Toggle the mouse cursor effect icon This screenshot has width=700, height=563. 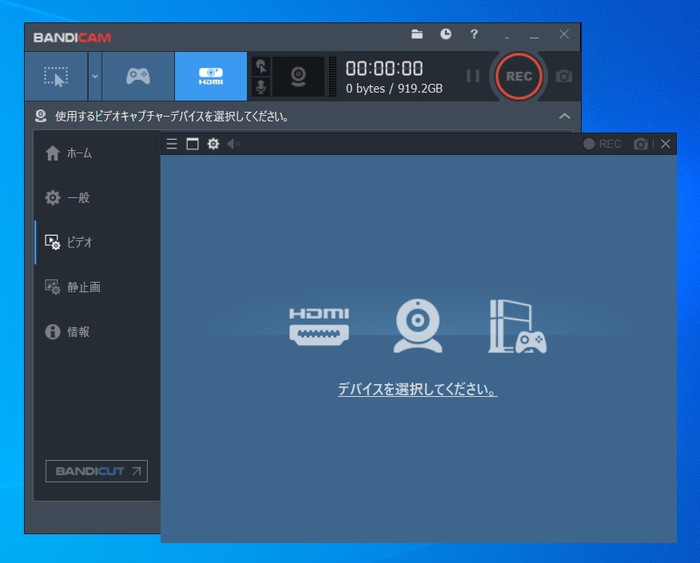pos(261,67)
